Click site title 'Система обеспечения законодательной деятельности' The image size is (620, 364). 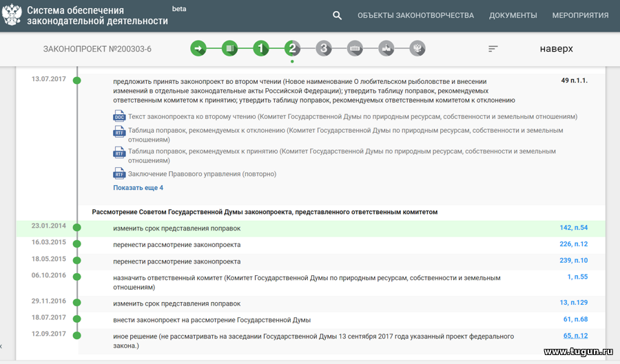pos(97,15)
